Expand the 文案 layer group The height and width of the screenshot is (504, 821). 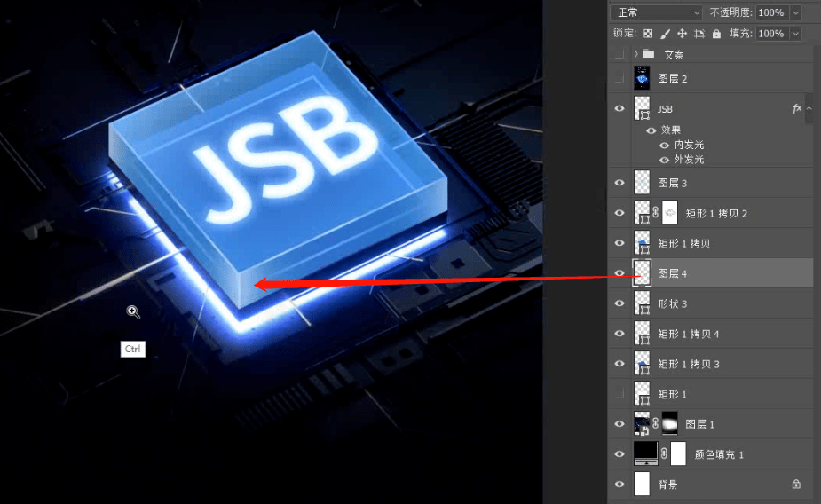[x=635, y=54]
